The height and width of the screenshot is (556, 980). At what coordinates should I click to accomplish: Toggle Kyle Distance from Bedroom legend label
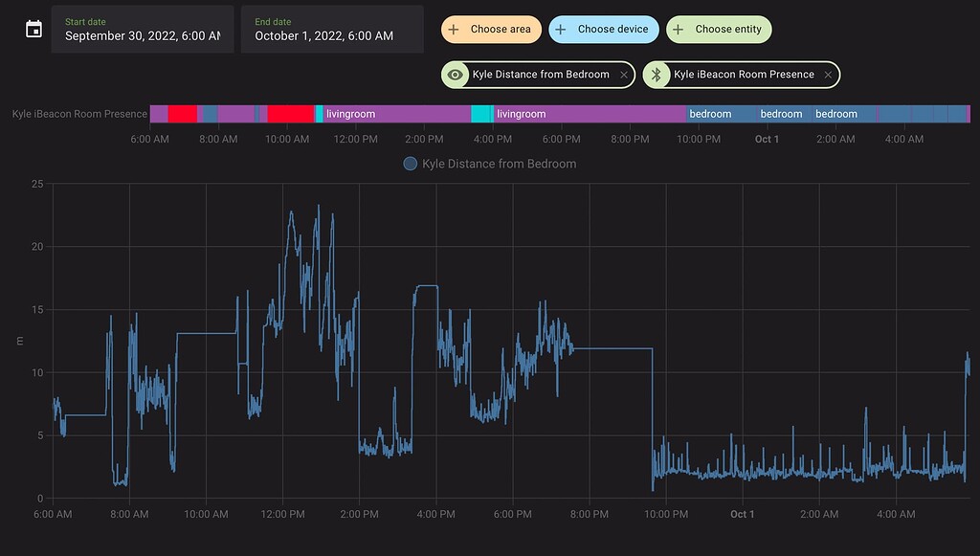tap(499, 164)
